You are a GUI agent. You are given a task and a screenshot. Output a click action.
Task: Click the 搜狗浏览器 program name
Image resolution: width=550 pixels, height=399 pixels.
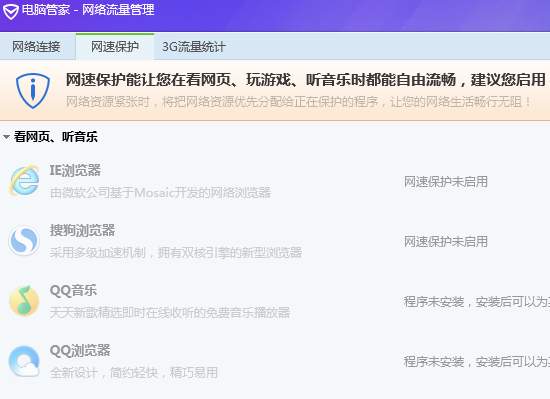(x=82, y=230)
